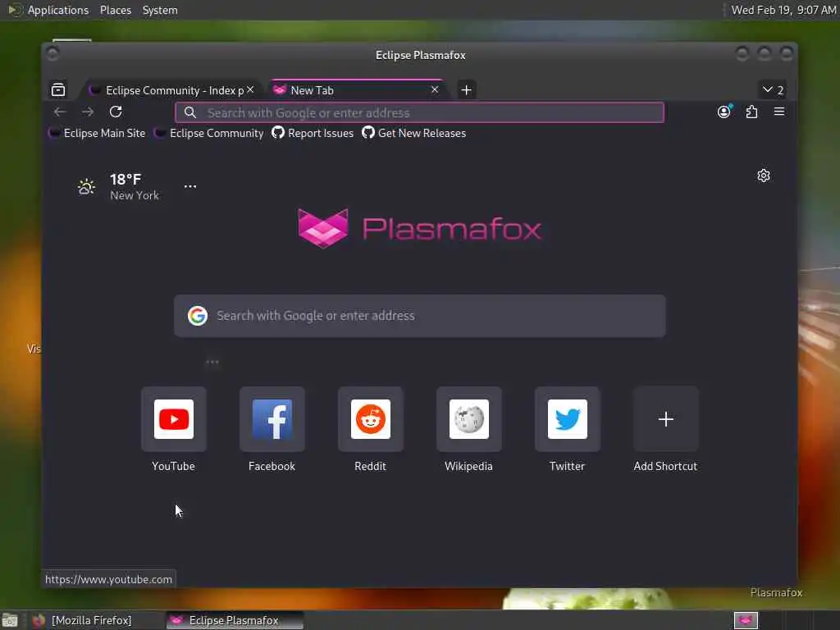Viewport: 840px width, 630px height.
Task: Click the address bar magnifier icon
Action: 190,112
